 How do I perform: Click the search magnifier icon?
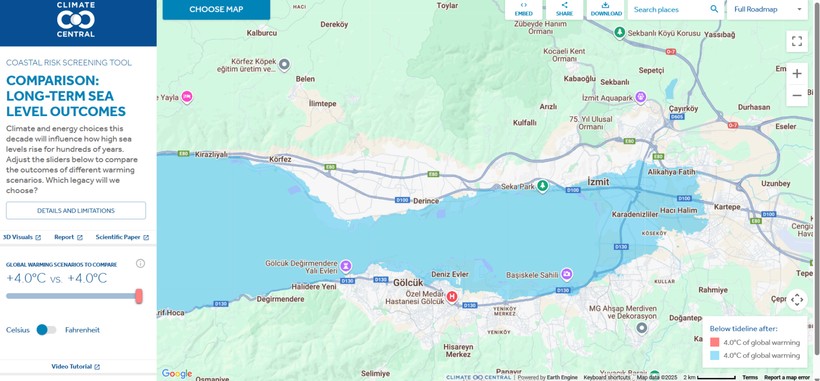point(714,9)
